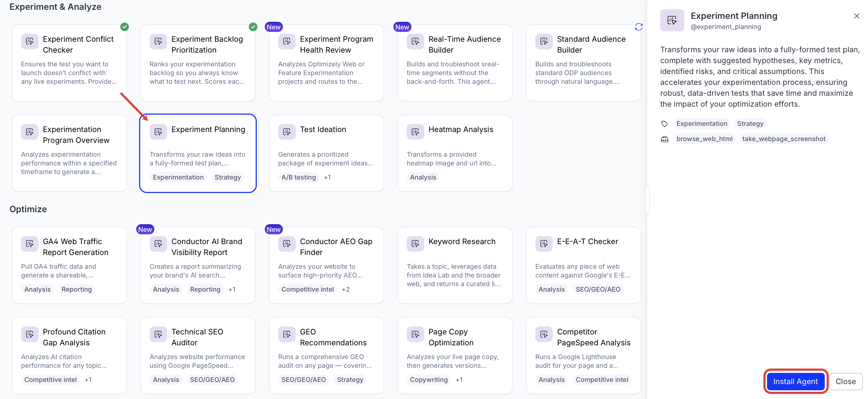Click installed checkmark on Experiment Backlog Prioritization
The image size is (868, 399).
pyautogui.click(x=253, y=27)
